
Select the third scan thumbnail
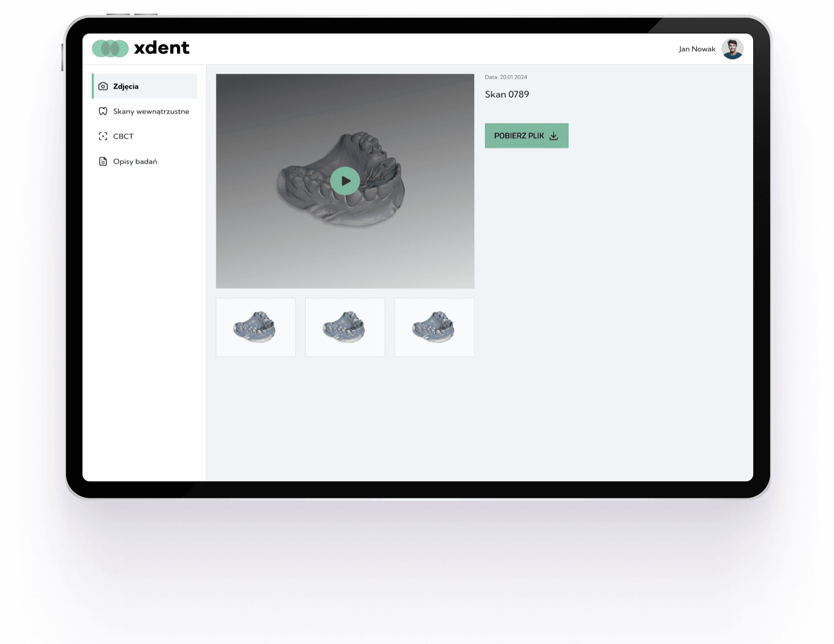434,327
